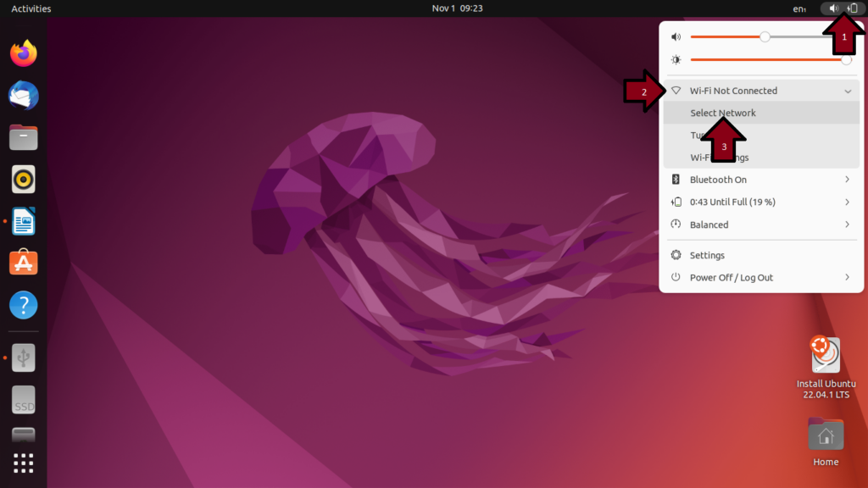
Task: Click the brightness sun icon
Action: 676,60
